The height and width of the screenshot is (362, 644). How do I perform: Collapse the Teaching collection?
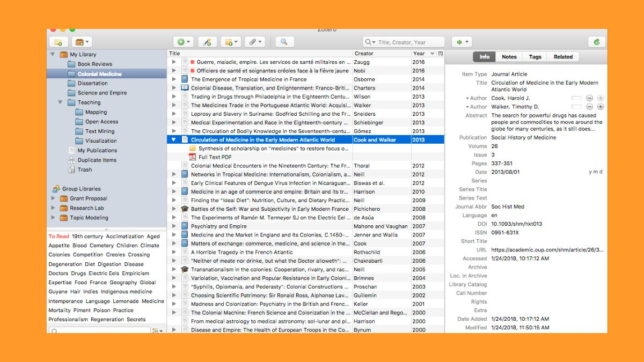pos(61,102)
